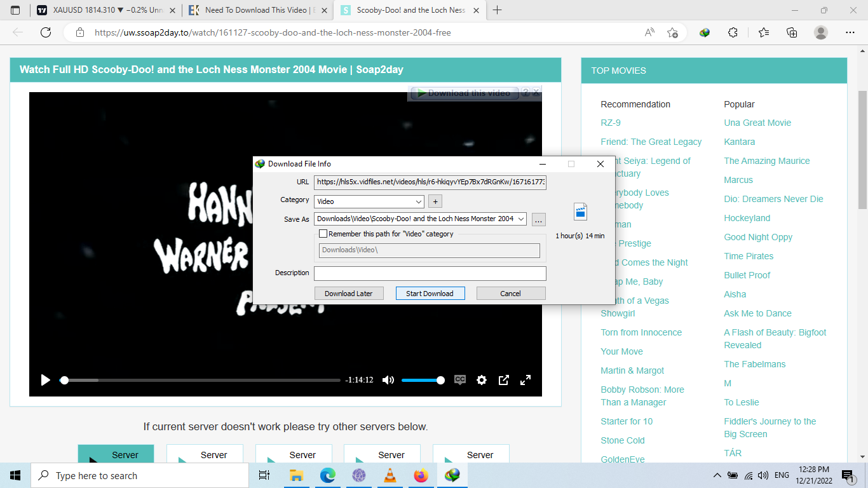The image size is (868, 488).
Task: Expand the Save As path dropdown
Action: 521,219
